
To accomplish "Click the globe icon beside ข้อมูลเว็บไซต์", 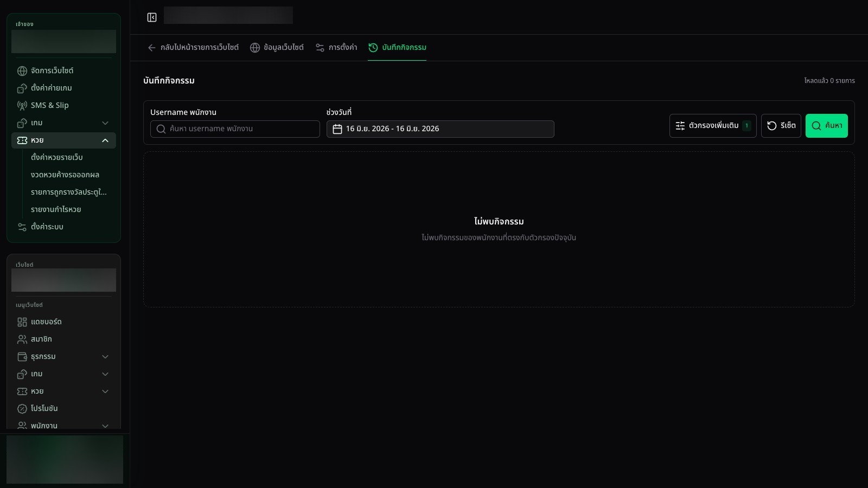I will point(255,48).
